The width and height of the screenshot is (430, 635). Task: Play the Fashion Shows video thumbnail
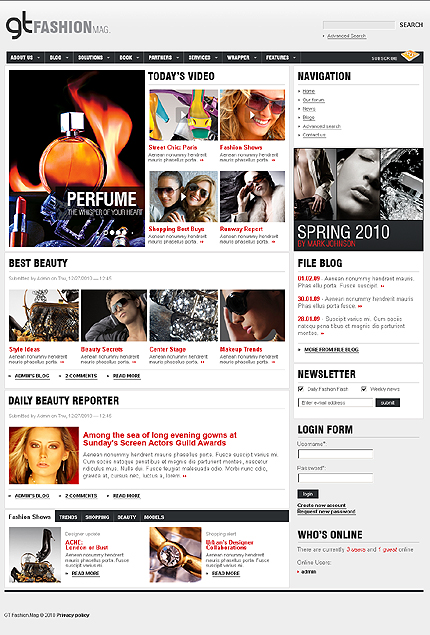pyautogui.click(x=252, y=115)
